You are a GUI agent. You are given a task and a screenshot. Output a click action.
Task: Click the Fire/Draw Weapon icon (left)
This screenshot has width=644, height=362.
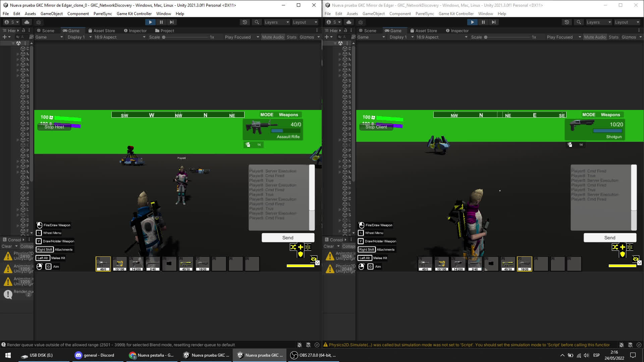[39, 225]
